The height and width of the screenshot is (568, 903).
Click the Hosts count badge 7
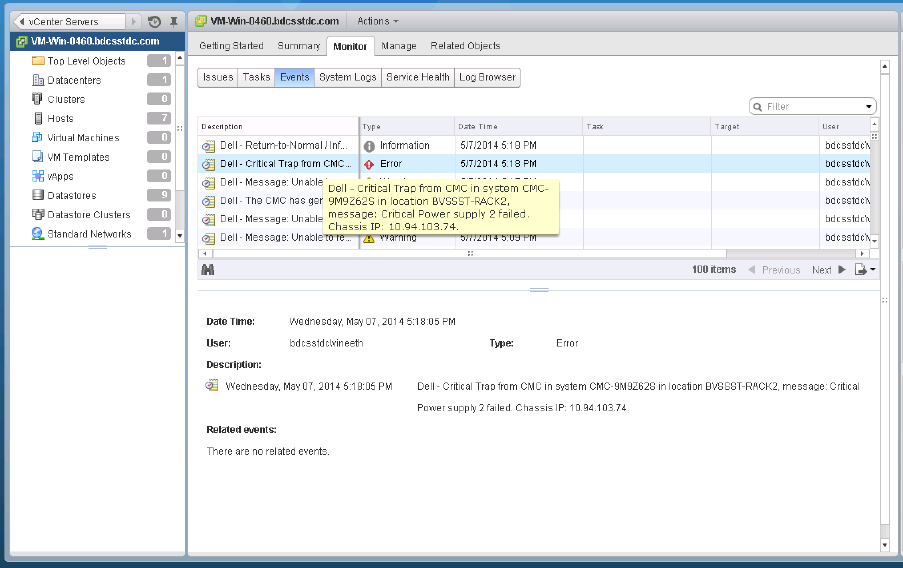click(x=159, y=118)
